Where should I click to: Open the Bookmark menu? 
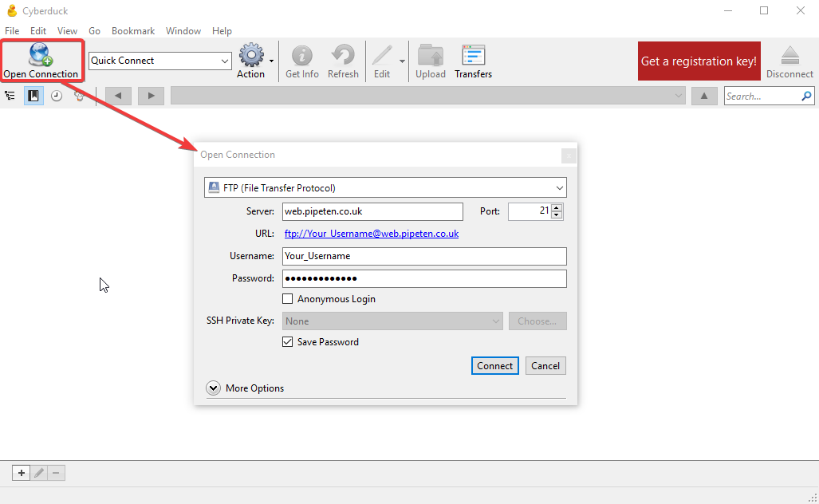click(133, 31)
